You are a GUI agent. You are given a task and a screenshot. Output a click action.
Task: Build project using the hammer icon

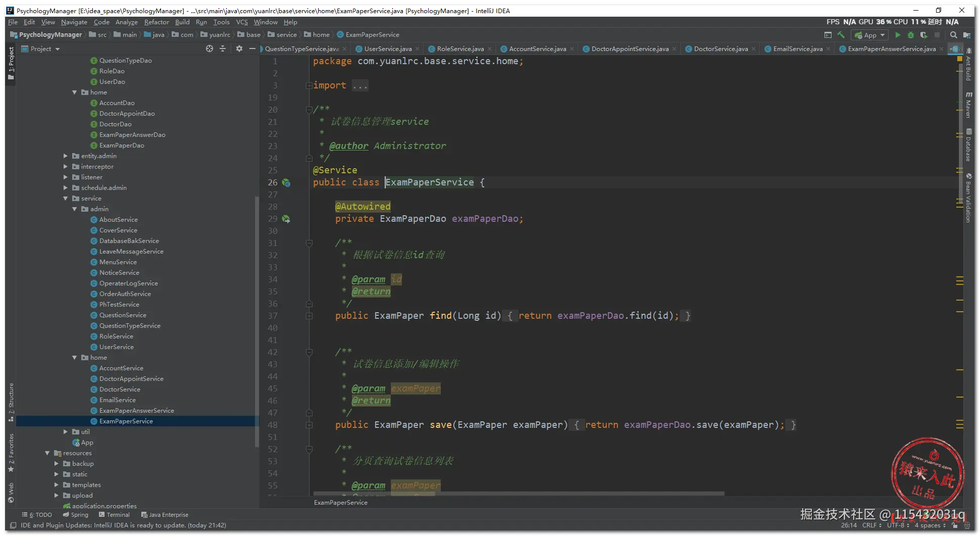[x=841, y=35]
